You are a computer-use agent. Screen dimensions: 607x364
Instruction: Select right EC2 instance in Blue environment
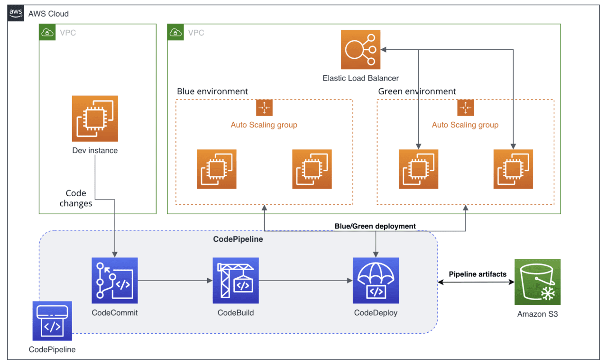(x=312, y=169)
